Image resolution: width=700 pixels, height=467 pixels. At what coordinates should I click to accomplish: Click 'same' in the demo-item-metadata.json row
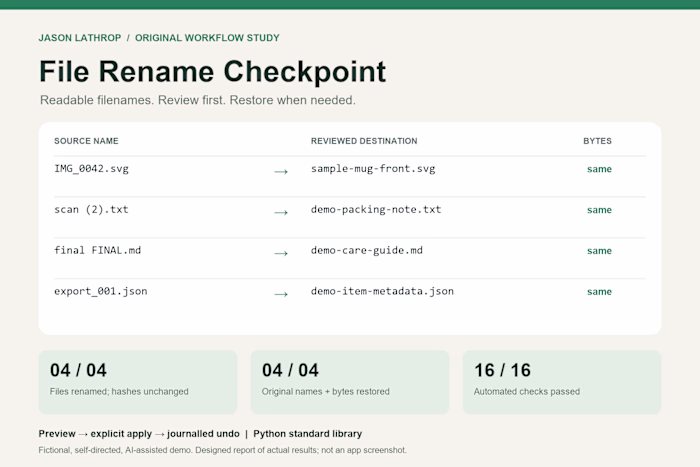pos(599,292)
